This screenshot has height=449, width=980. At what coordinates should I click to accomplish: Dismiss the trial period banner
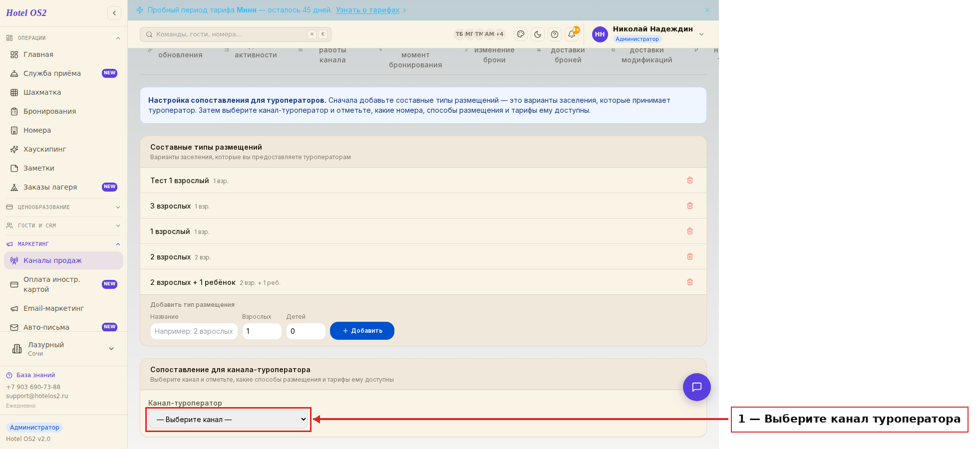(x=707, y=10)
